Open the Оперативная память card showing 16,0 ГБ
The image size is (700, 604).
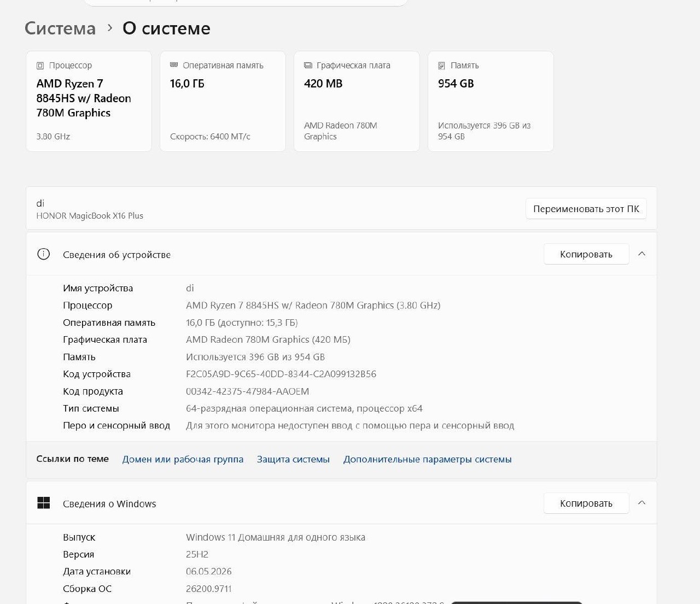click(223, 101)
